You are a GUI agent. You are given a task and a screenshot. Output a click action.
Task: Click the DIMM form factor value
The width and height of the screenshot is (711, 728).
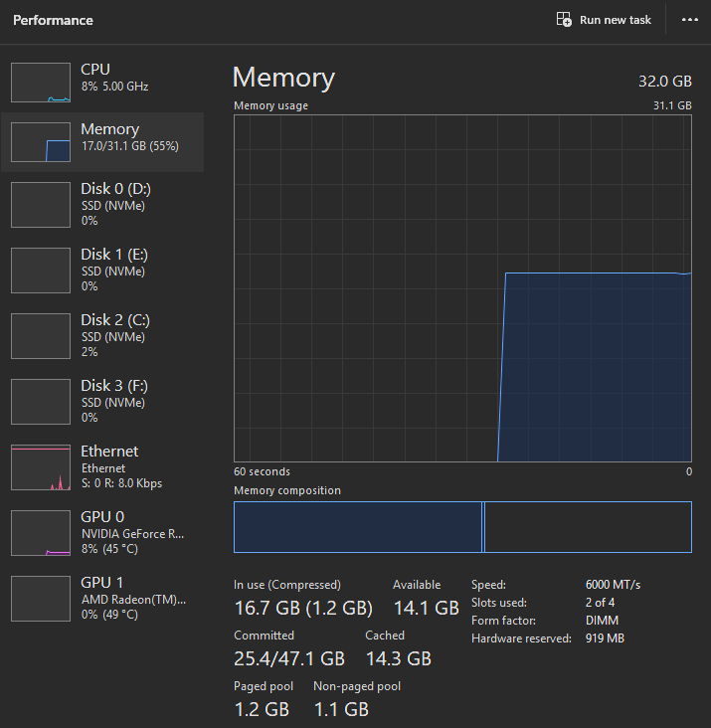[602, 621]
